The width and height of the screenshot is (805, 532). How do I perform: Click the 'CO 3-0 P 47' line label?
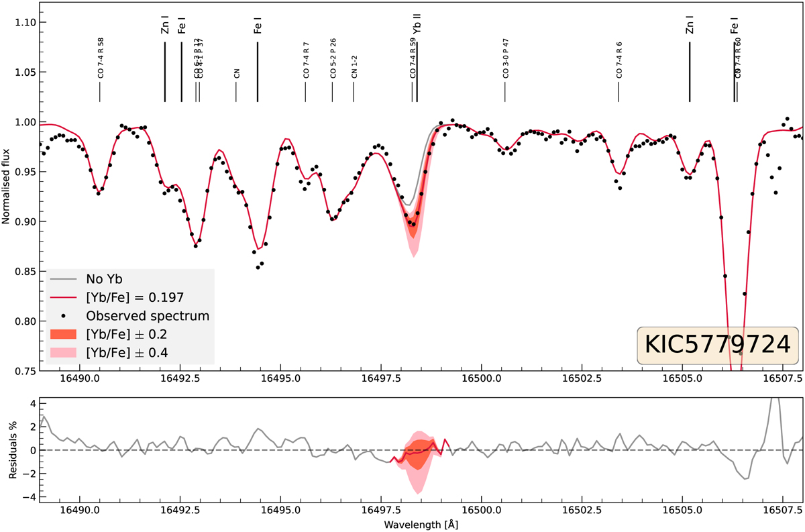pyautogui.click(x=506, y=58)
